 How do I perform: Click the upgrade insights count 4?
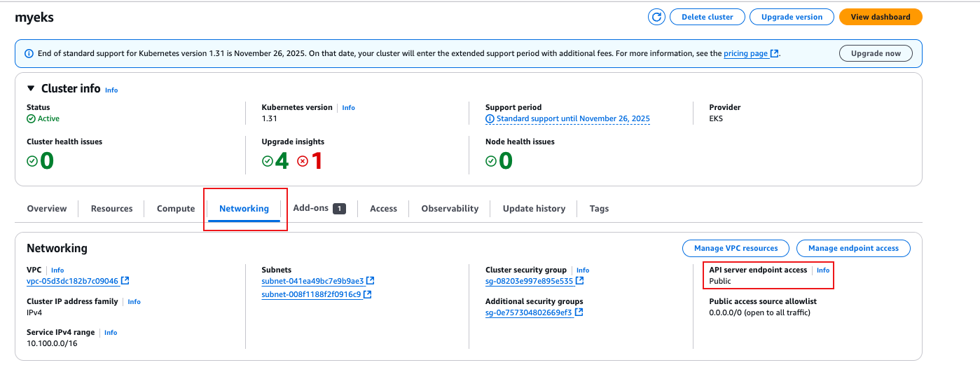tap(282, 161)
